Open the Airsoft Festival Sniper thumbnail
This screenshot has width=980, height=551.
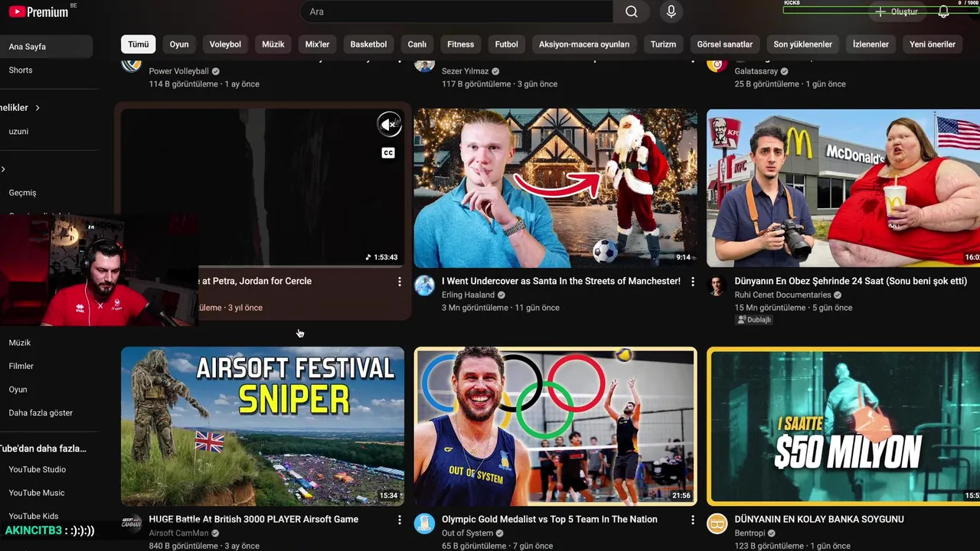coord(263,426)
